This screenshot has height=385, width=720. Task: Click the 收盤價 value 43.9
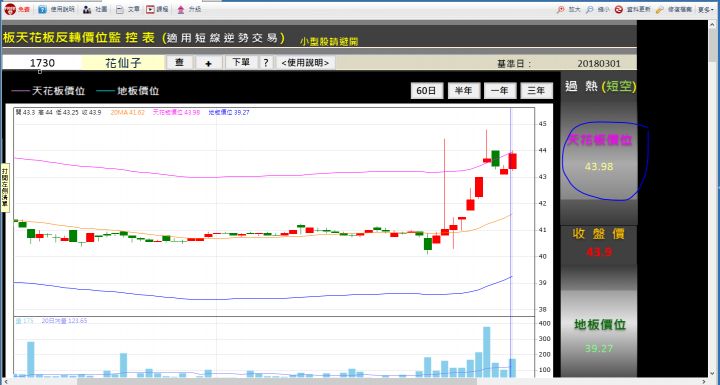pyautogui.click(x=599, y=252)
